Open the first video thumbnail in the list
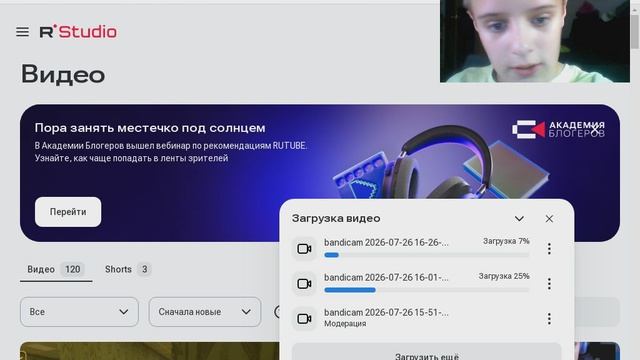640x360 pixels. 149,351
